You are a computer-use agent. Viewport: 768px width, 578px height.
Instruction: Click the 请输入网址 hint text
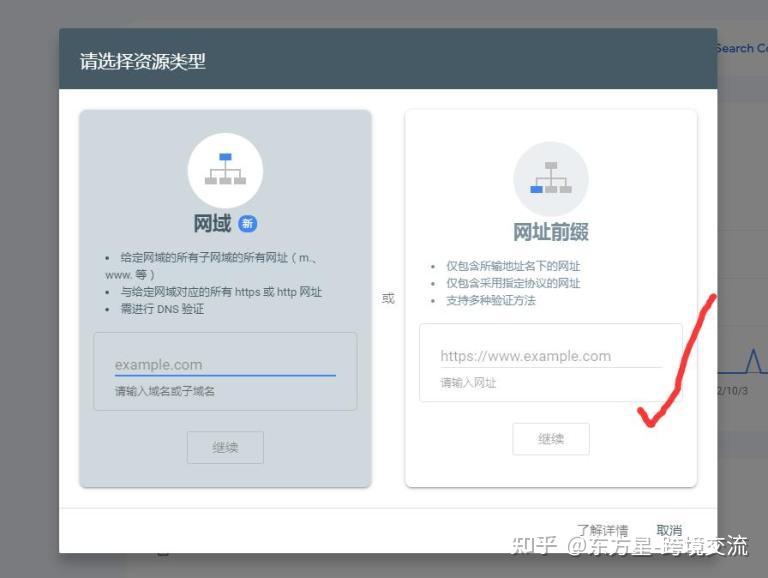(x=468, y=383)
